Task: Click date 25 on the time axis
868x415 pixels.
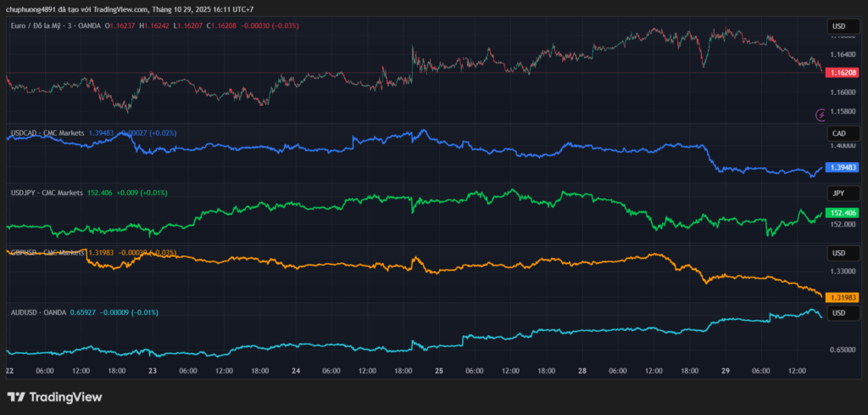Action: (x=438, y=371)
